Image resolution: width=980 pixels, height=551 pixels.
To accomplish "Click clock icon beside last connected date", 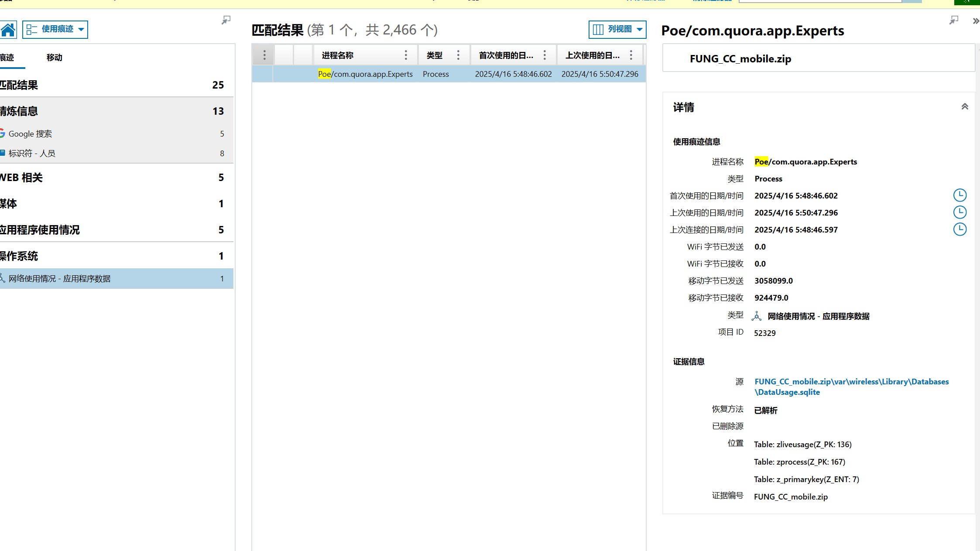I will (959, 229).
